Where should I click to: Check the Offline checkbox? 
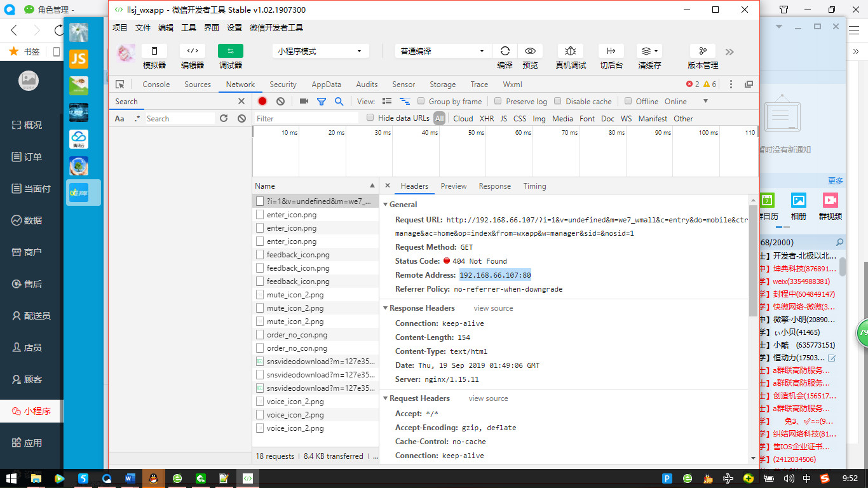point(628,101)
